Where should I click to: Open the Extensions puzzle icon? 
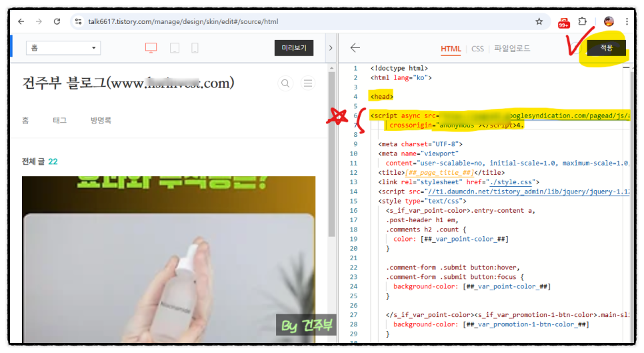coord(583,21)
